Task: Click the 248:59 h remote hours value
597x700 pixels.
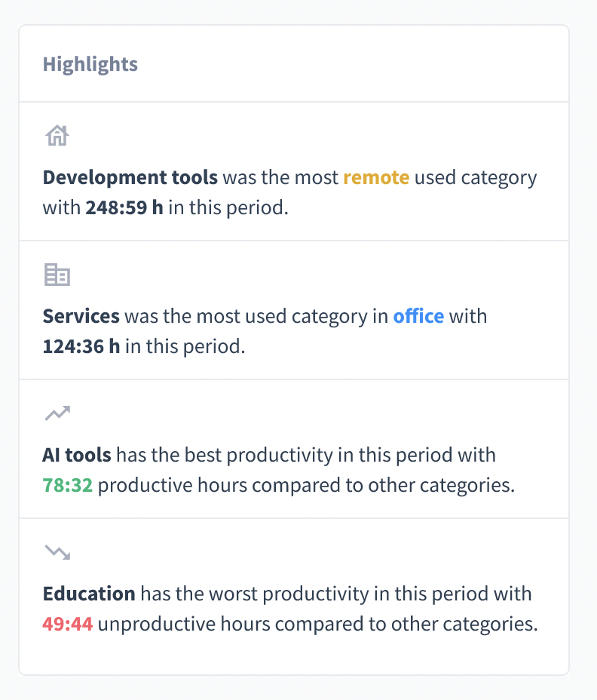Action: 124,207
